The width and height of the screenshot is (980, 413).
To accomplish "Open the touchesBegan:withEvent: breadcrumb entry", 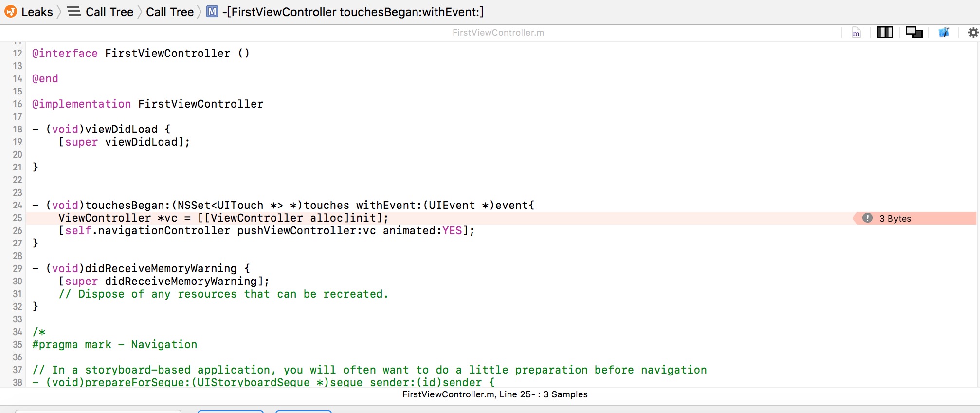I will [353, 12].
